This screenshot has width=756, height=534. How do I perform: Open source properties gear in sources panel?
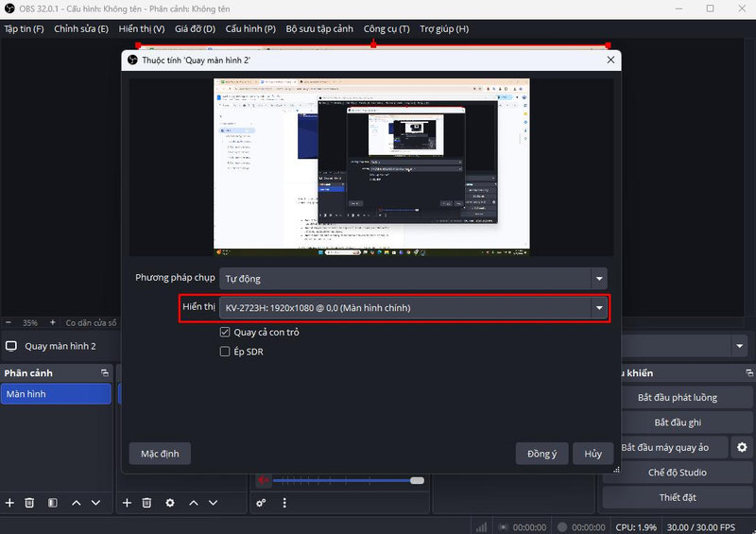click(x=170, y=503)
